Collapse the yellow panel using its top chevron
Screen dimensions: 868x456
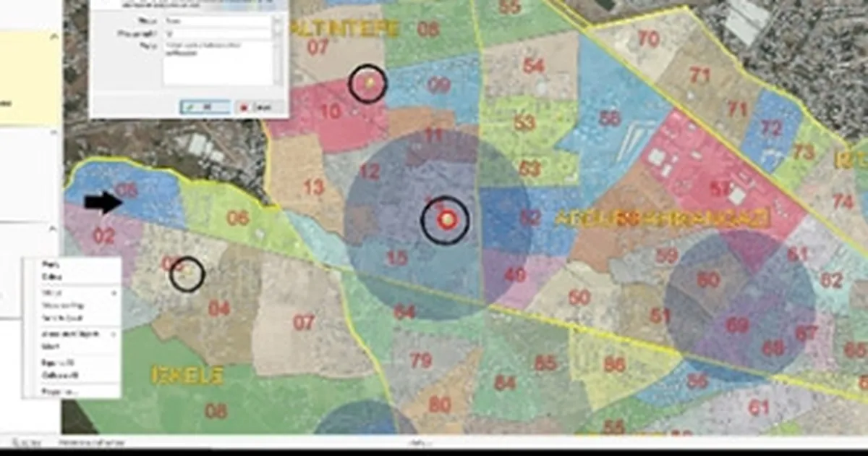click(x=54, y=35)
